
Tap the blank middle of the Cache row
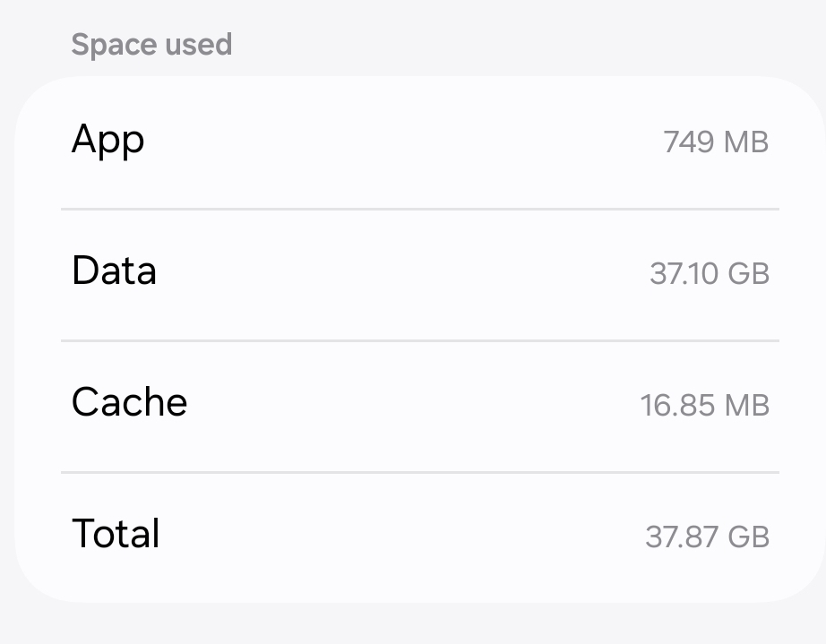pyautogui.click(x=403, y=405)
